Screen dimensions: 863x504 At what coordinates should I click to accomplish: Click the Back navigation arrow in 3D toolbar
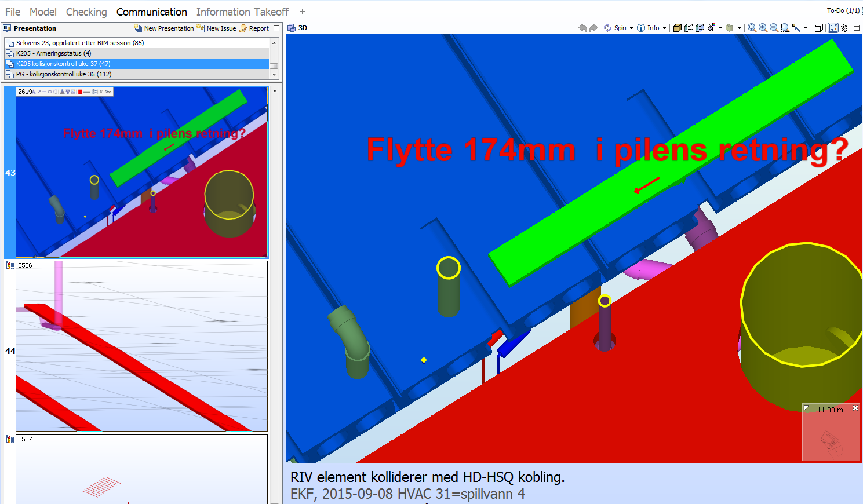tap(582, 28)
